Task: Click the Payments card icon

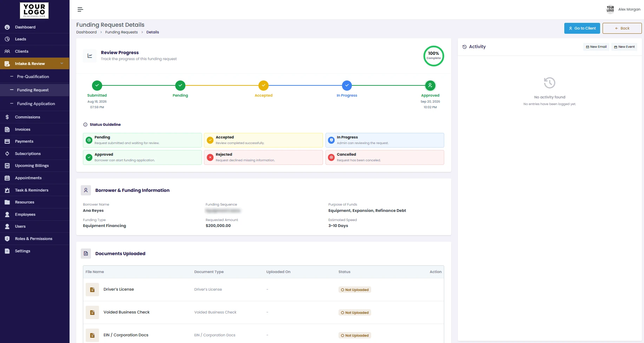Action: (x=7, y=141)
